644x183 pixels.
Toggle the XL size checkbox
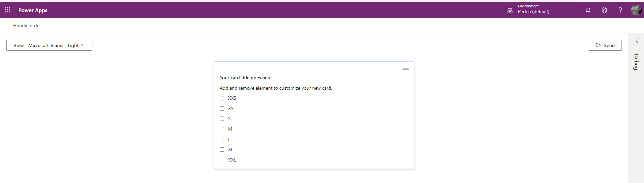[x=222, y=150]
